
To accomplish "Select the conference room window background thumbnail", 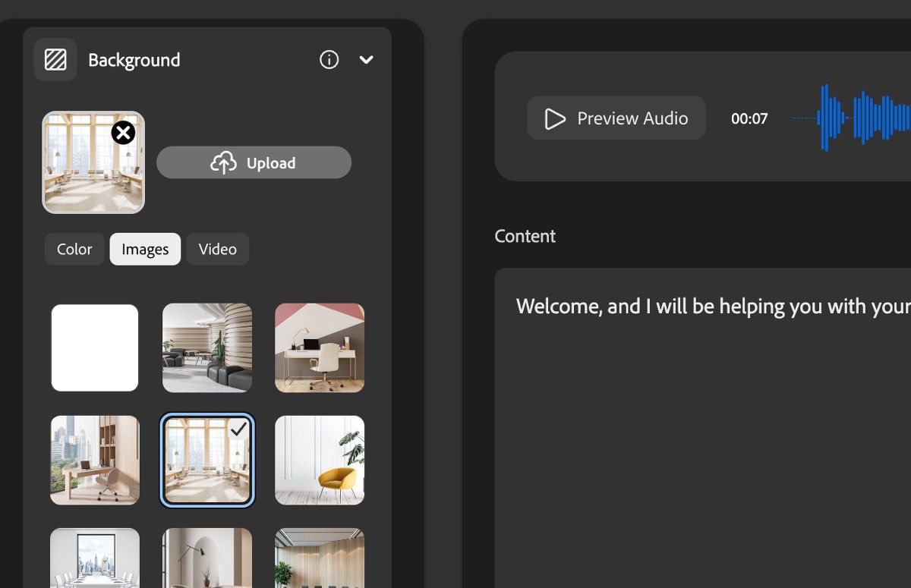I will [x=95, y=558].
